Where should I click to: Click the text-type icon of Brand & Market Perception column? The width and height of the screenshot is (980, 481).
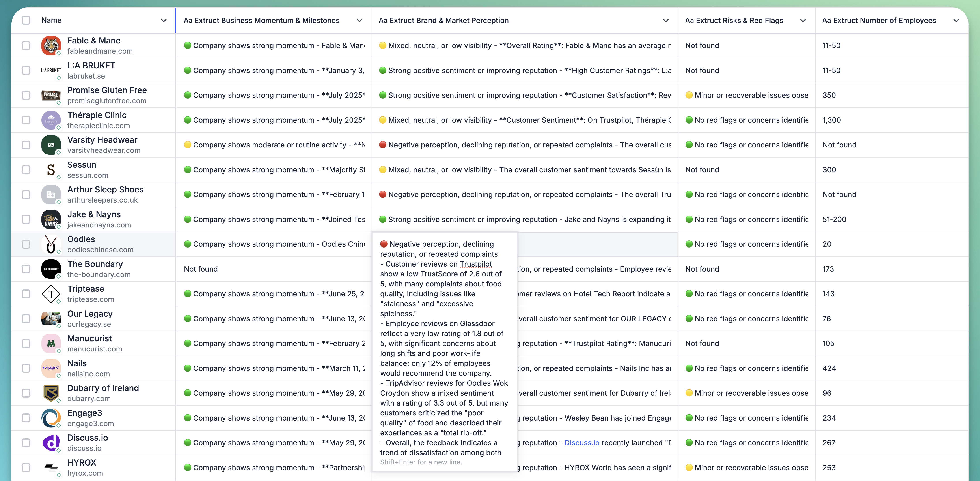[x=383, y=21]
